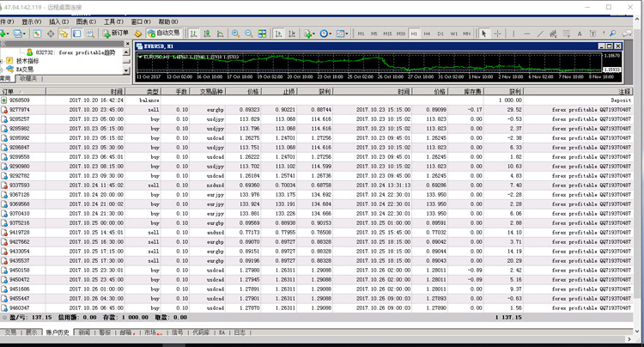
Task: Open the 帮助 help menu
Action: [168, 21]
